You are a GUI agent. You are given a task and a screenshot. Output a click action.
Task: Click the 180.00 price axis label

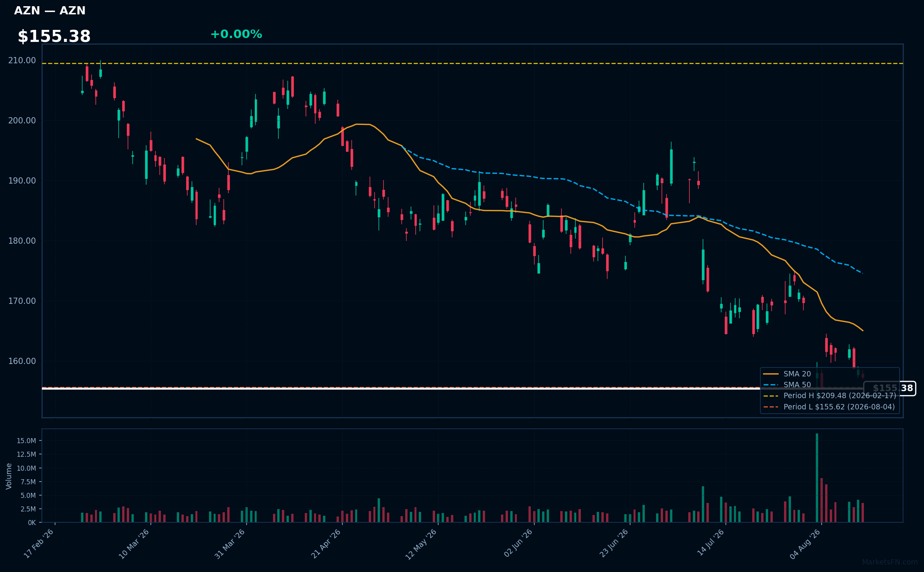[22, 241]
